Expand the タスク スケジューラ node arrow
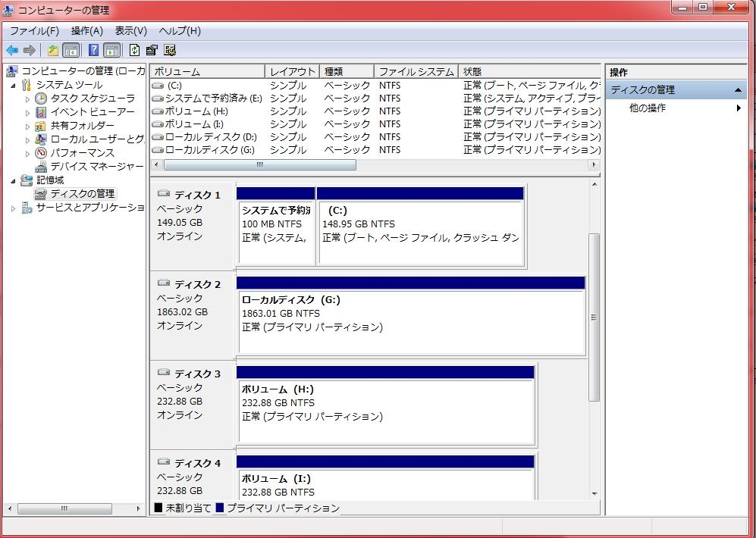This screenshot has height=538, width=756. pyautogui.click(x=27, y=99)
